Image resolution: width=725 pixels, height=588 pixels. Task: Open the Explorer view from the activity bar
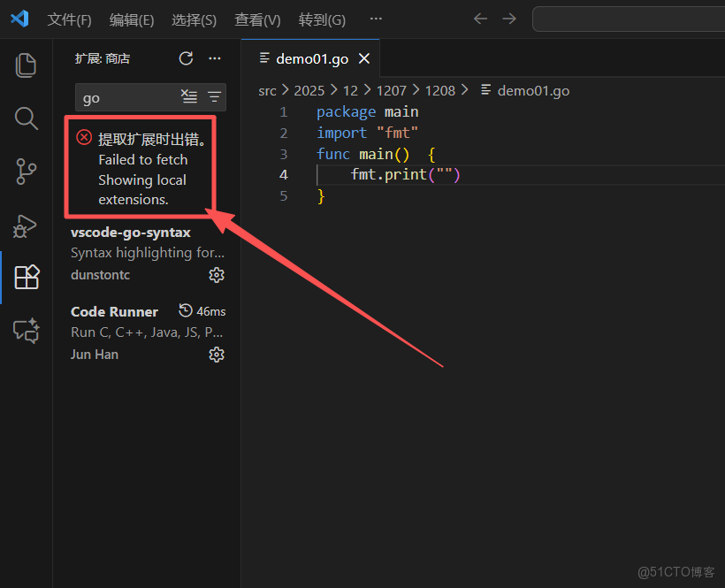tap(26, 65)
